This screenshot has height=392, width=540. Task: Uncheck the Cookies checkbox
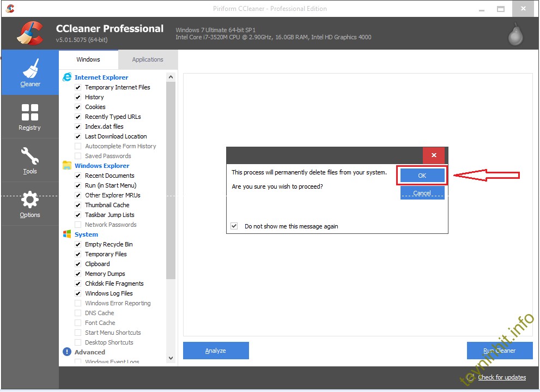[x=78, y=107]
